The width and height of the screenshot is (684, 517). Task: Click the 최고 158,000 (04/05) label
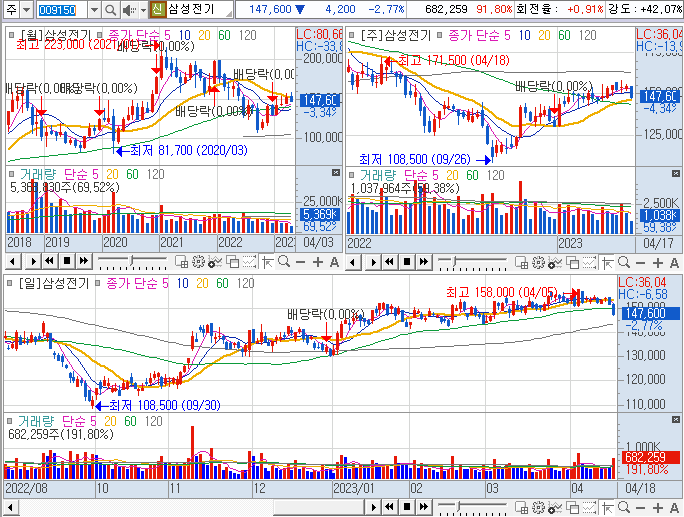pos(502,292)
